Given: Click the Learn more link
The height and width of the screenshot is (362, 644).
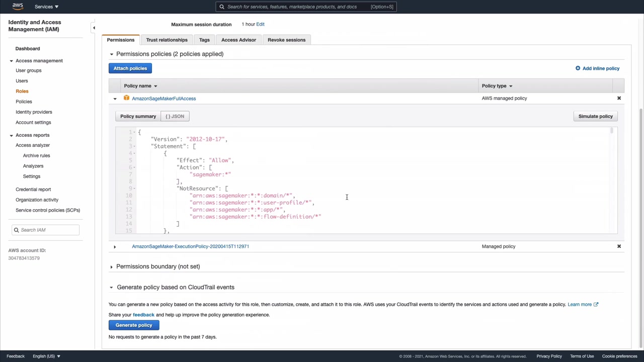Looking at the screenshot, I should tap(580, 304).
